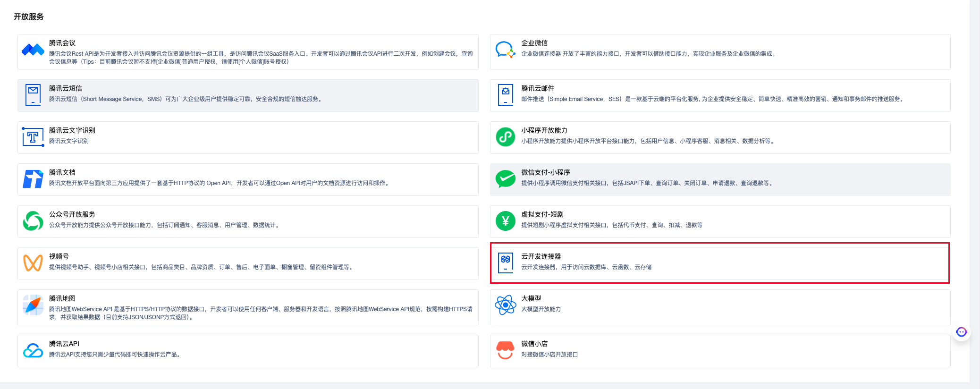
Task: Click the 微信小店 red shop icon
Action: 506,350
